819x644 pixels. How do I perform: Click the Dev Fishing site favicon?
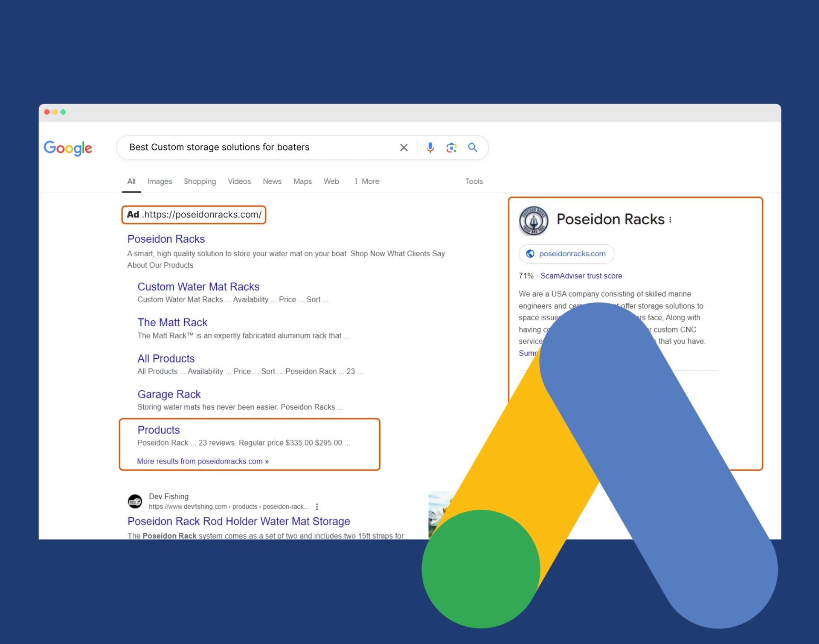tap(135, 501)
